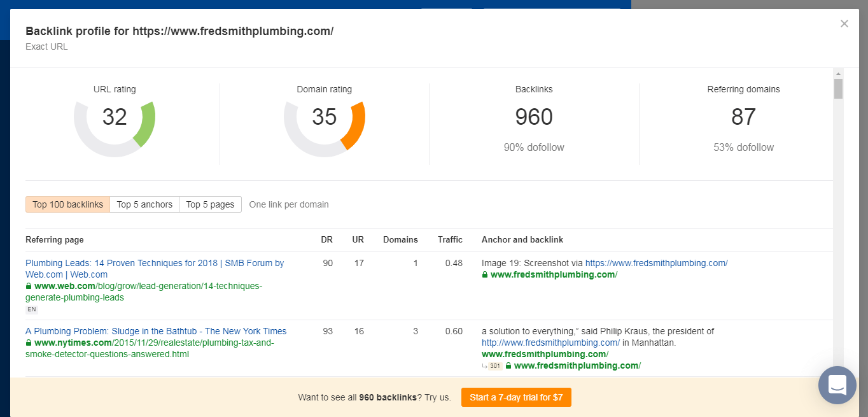This screenshot has width=868, height=417.
Task: Click the DR value 93
Action: coord(327,331)
